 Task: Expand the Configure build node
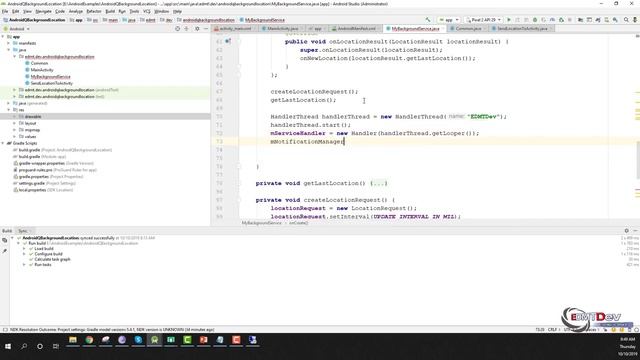click(24, 254)
